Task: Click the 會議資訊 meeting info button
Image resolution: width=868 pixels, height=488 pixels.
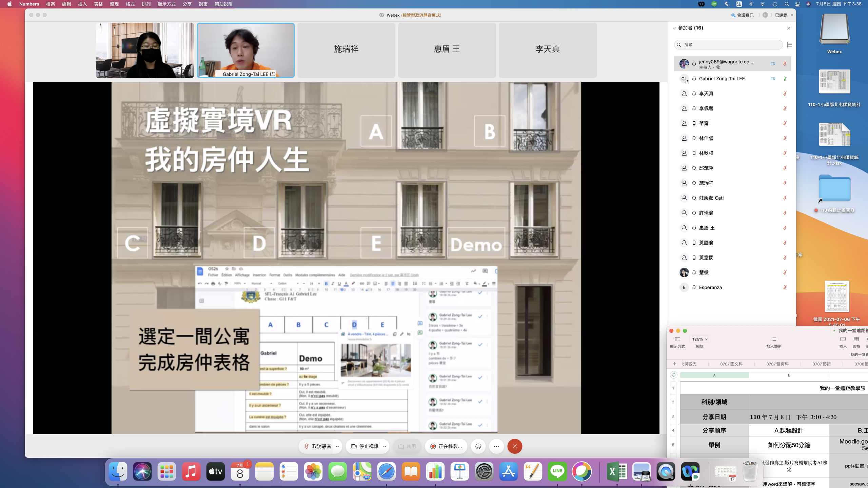Action: pos(743,15)
